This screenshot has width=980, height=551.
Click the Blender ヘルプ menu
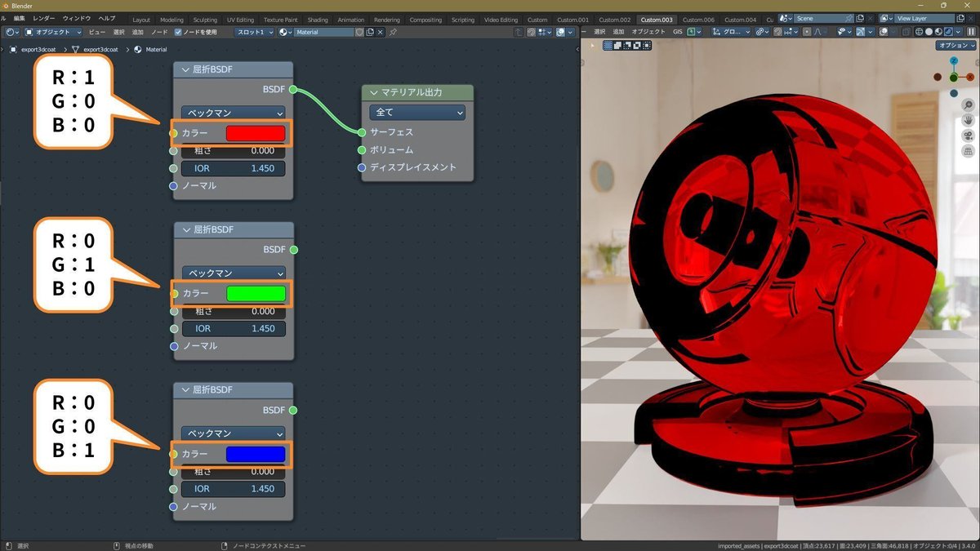[106, 18]
